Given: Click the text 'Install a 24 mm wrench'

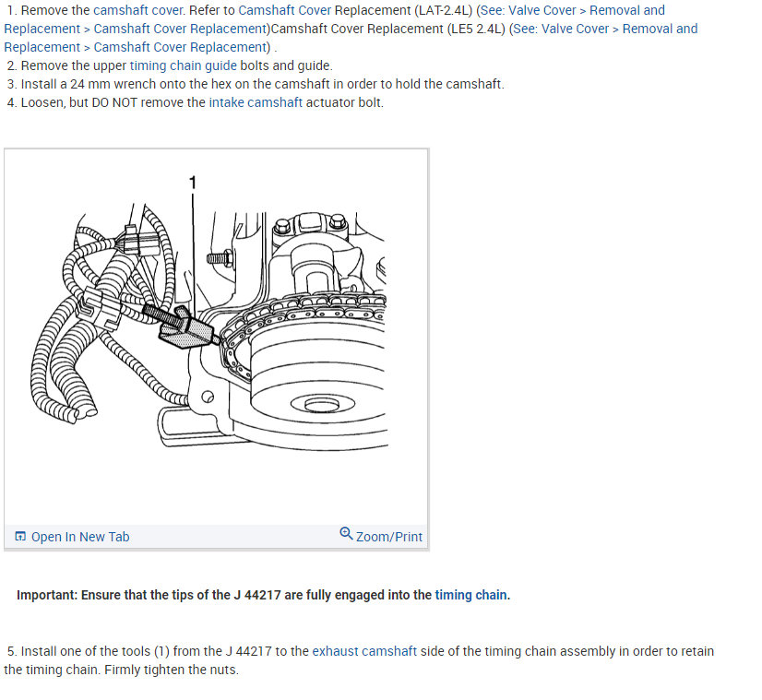Looking at the screenshot, I should 89,84.
